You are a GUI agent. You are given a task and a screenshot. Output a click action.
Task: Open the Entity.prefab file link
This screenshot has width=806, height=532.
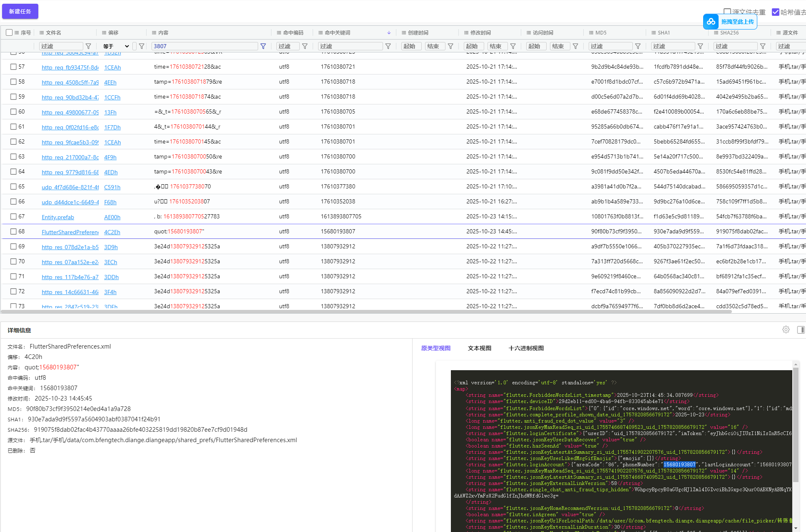tap(58, 217)
